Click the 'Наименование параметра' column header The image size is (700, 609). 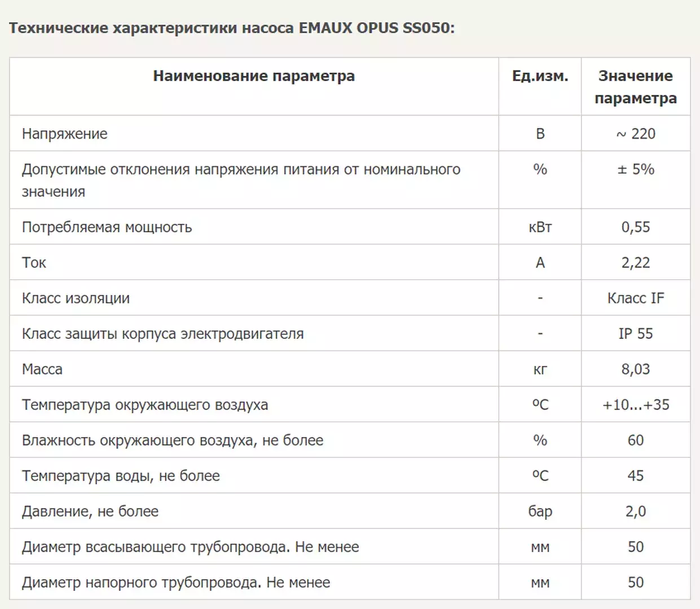point(254,76)
